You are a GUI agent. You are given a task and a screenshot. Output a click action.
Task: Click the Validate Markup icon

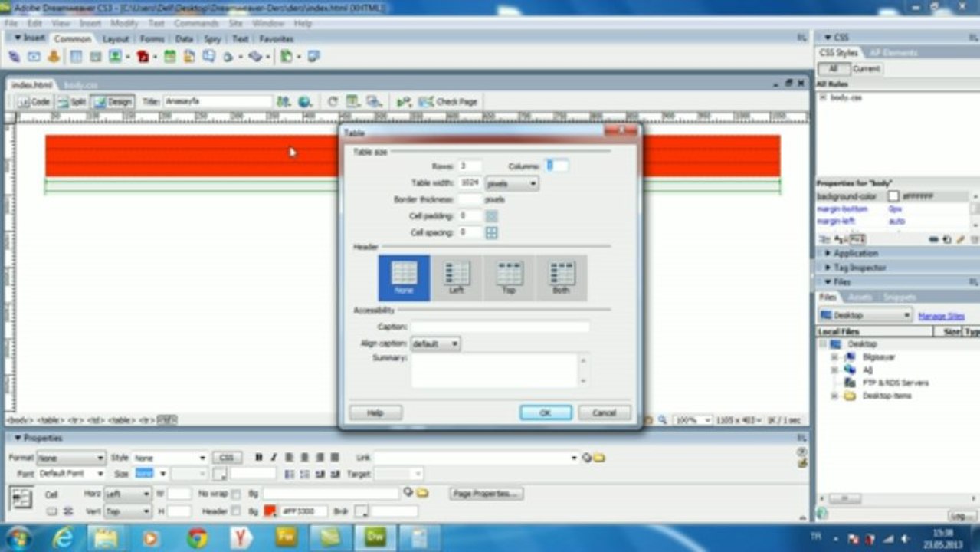[x=403, y=101]
